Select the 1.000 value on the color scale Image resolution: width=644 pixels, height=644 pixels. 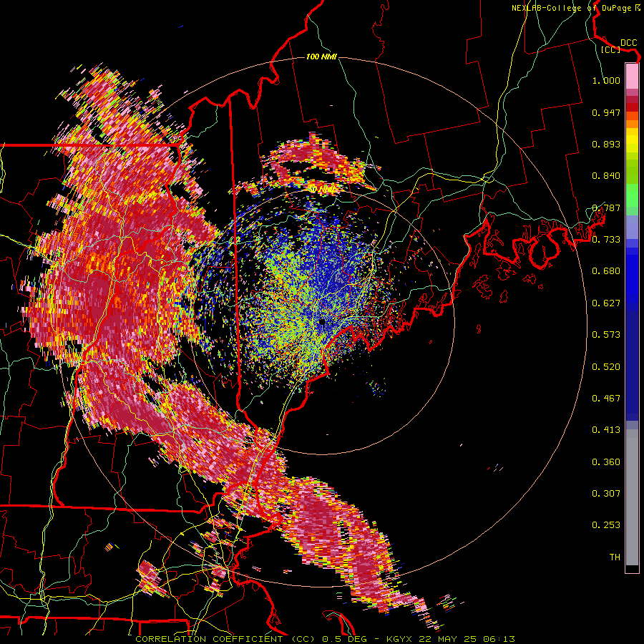coord(606,80)
